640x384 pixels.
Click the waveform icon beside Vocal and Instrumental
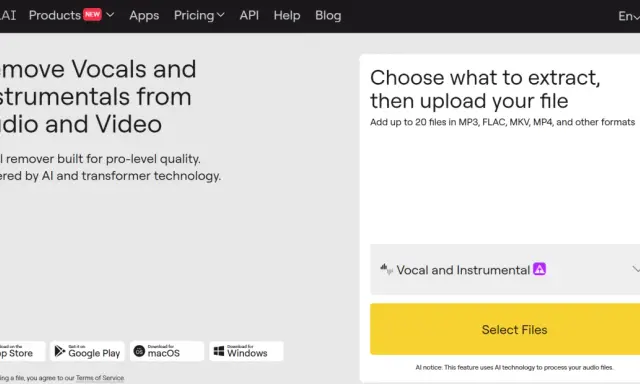386,269
